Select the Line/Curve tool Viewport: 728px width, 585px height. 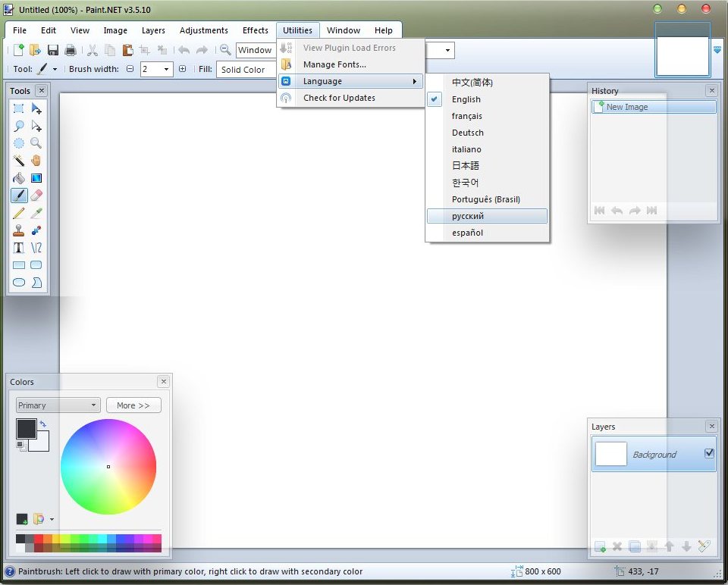point(36,248)
